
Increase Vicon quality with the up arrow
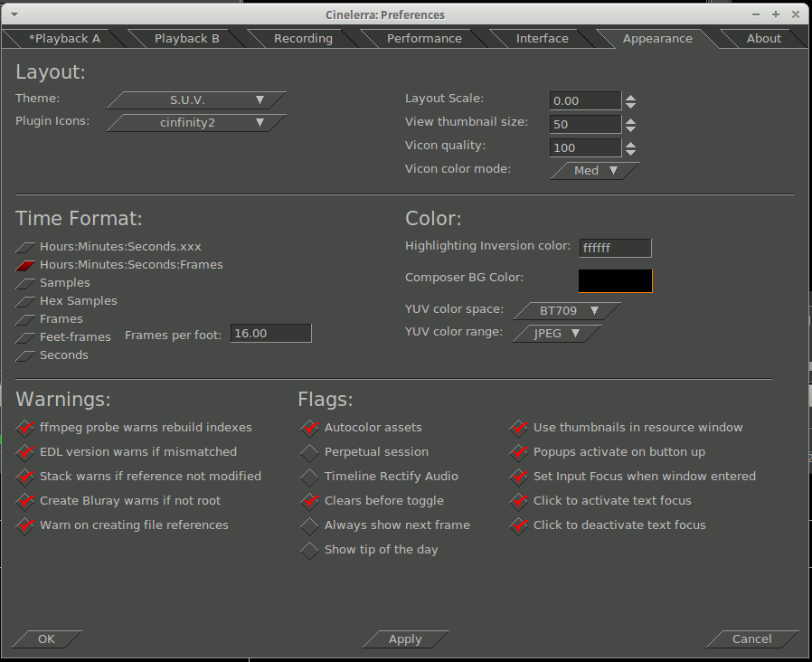click(x=631, y=144)
